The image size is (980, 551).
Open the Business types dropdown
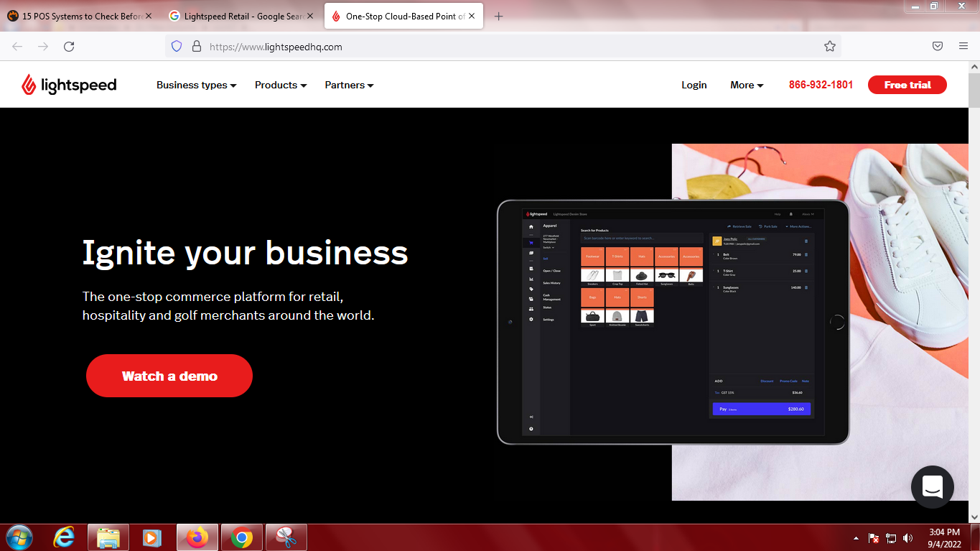[x=196, y=85]
